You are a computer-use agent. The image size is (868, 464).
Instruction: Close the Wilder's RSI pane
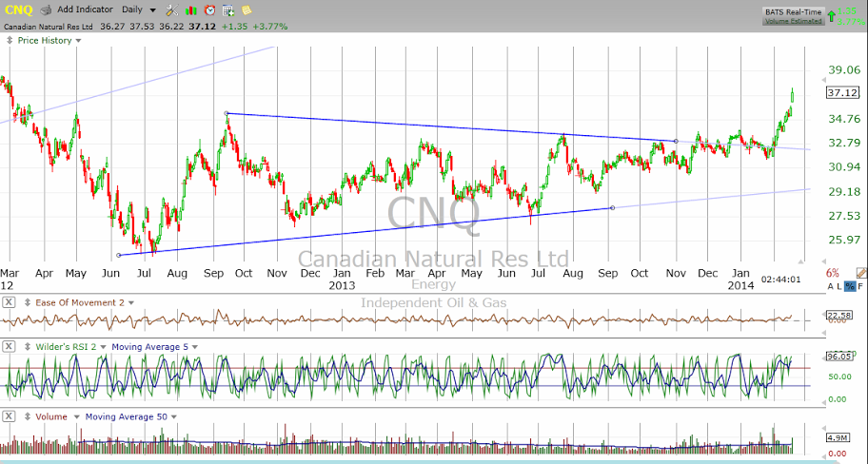point(9,347)
